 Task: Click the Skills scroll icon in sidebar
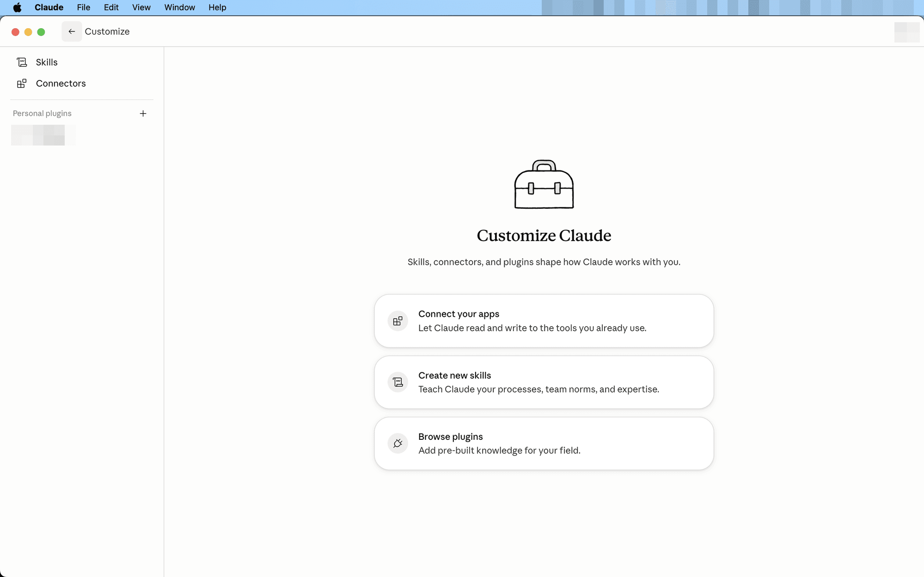point(22,62)
